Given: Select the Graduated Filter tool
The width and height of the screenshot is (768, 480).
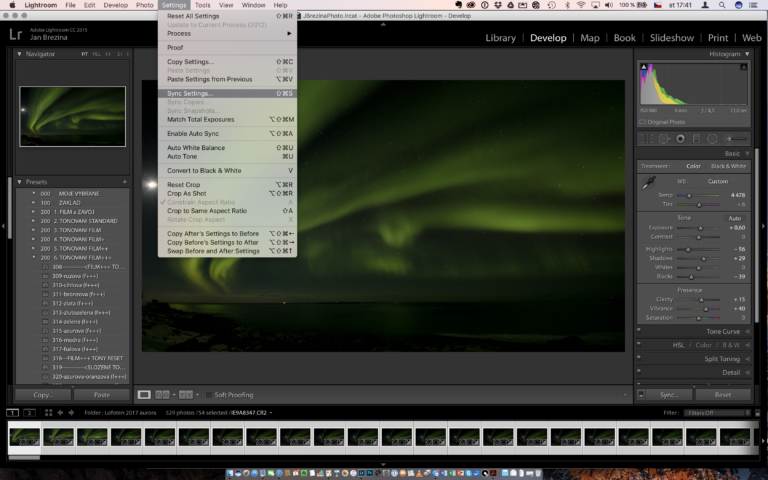Looking at the screenshot, I should 696,138.
